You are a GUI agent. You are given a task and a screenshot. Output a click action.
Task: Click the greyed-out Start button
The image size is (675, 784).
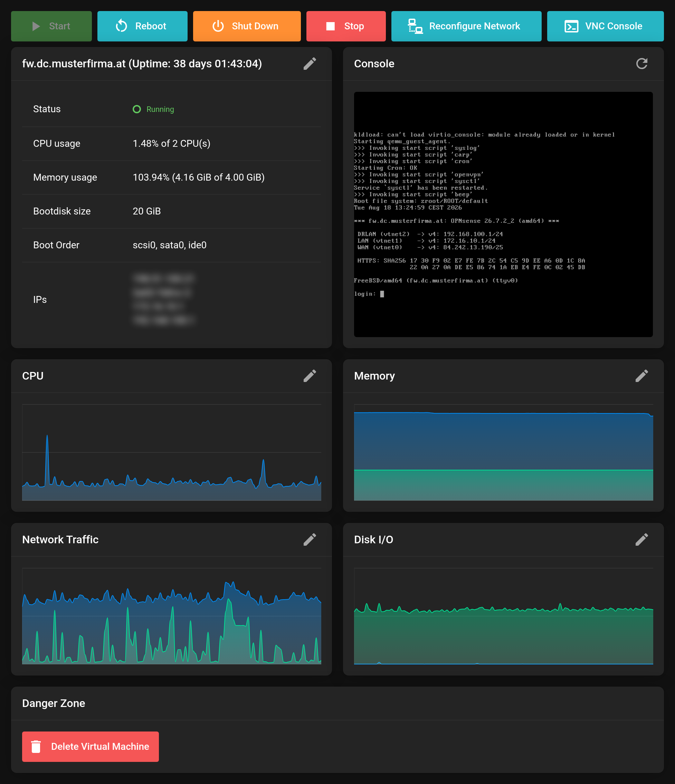[x=51, y=26]
